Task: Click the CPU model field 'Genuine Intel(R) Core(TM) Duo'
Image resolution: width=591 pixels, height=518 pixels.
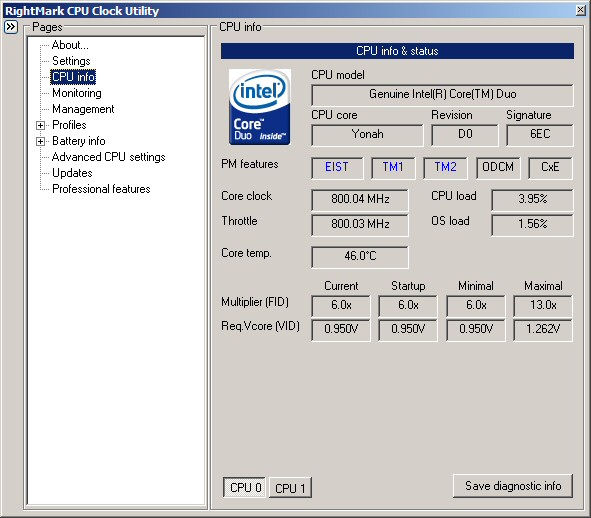Action: [x=442, y=95]
